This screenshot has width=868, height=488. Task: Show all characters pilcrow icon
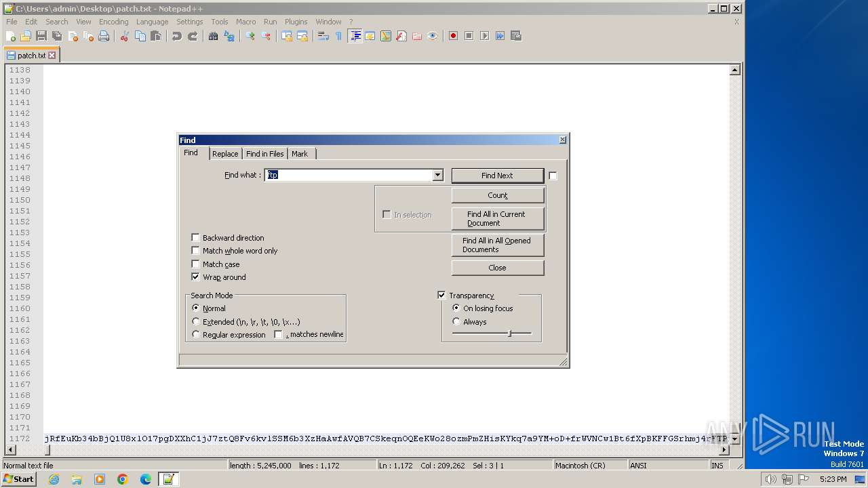pos(339,36)
